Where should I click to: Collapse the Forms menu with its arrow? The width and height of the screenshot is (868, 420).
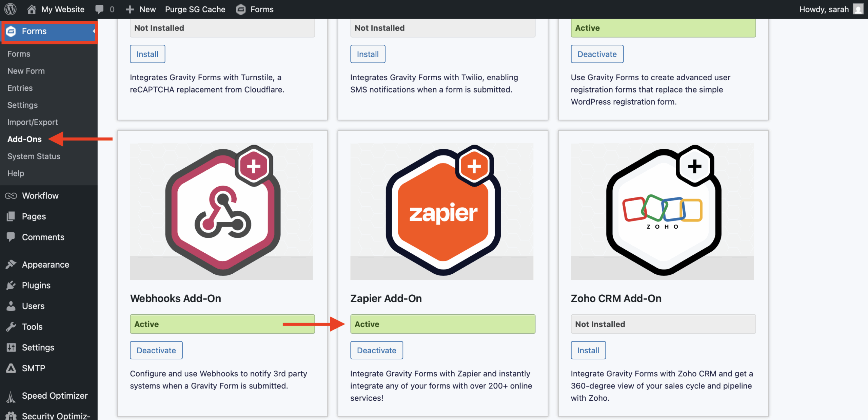94,31
